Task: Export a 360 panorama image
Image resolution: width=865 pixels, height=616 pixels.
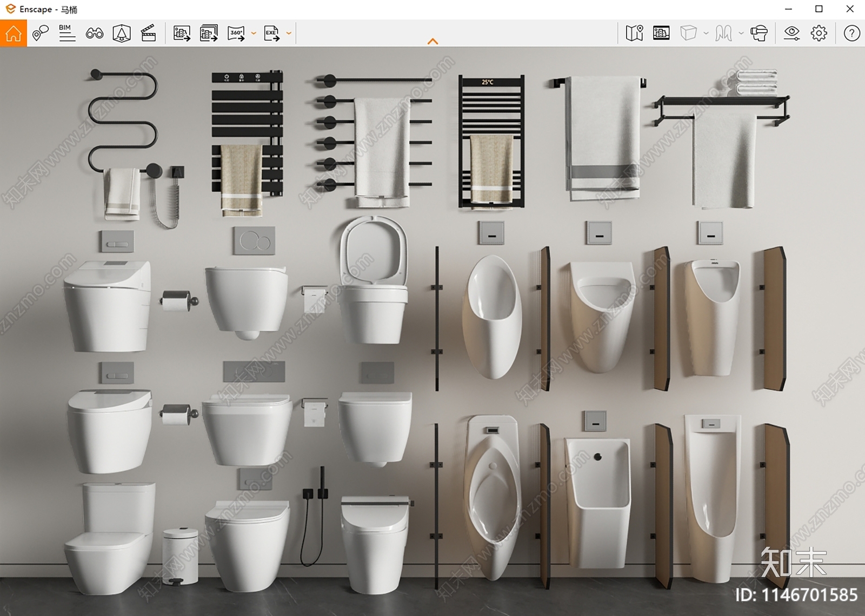Action: pyautogui.click(x=236, y=34)
